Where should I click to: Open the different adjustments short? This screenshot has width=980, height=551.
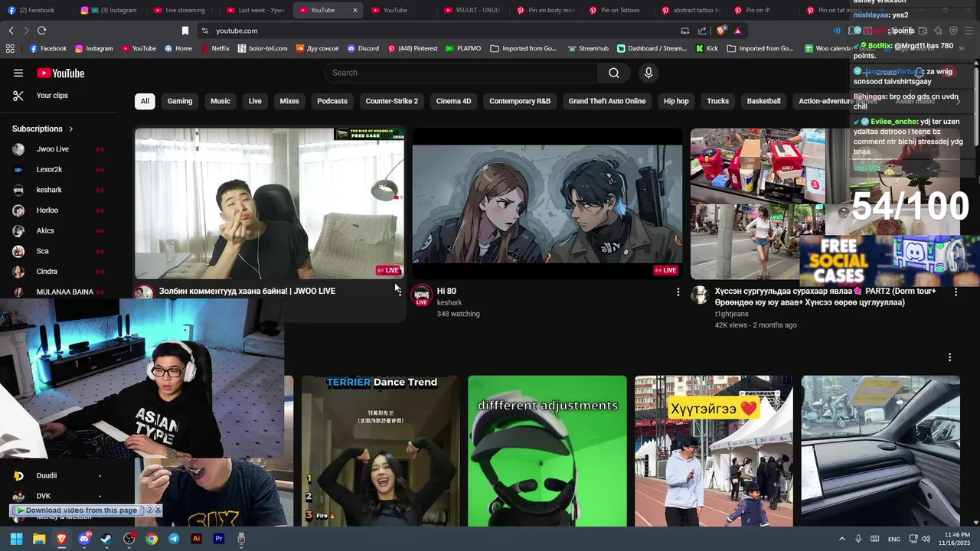pyautogui.click(x=547, y=451)
